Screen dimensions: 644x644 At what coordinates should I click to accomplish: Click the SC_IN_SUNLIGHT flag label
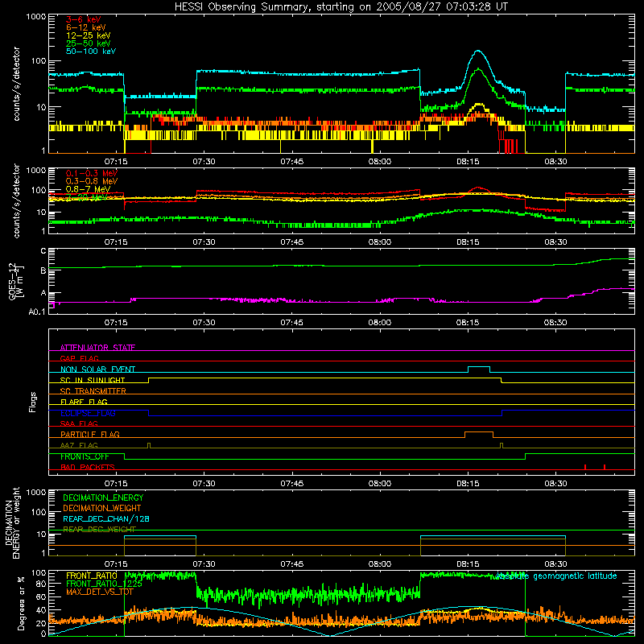pos(93,380)
